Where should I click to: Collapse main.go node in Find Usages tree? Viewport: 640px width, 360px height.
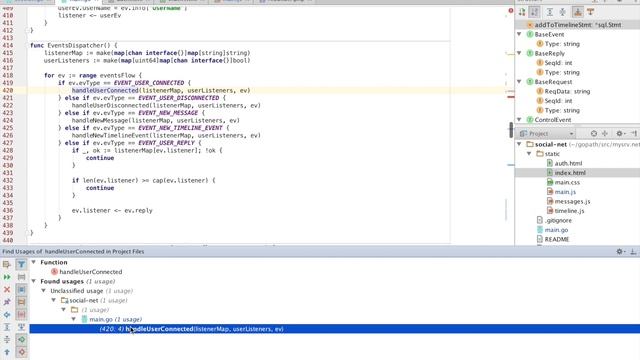pyautogui.click(x=74, y=319)
